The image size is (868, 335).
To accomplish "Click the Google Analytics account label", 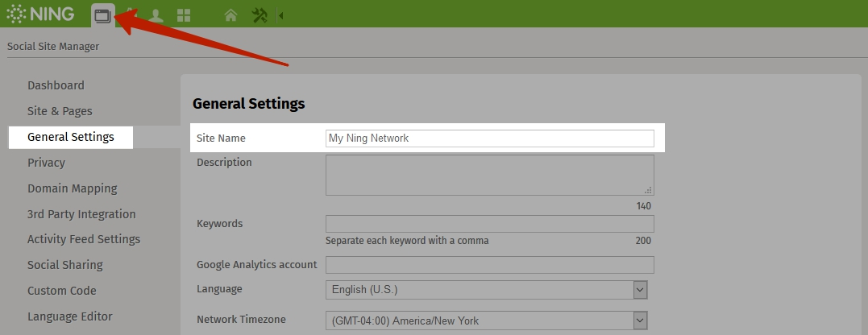I will (257, 264).
